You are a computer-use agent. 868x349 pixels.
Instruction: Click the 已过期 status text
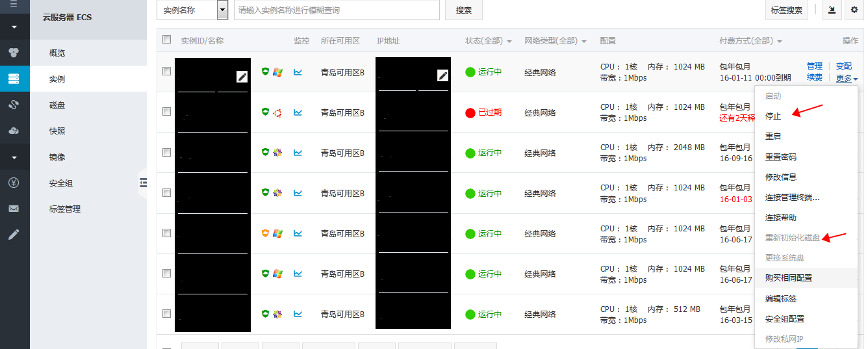coord(490,112)
